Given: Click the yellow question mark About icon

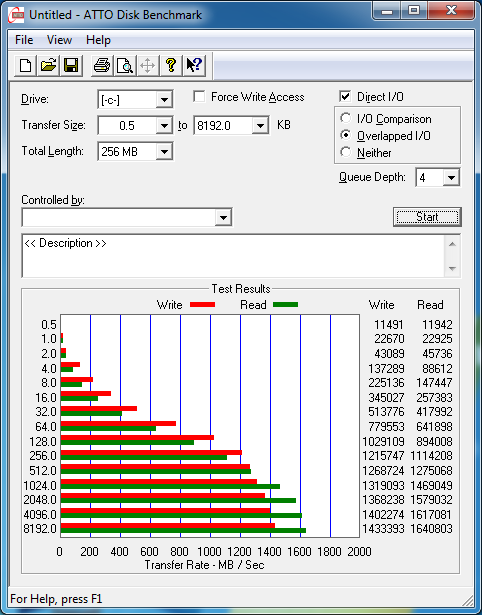Looking at the screenshot, I should pos(171,66).
